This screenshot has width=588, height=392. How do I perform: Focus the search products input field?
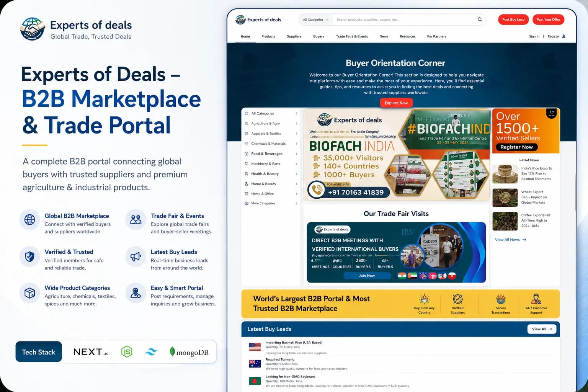point(405,20)
